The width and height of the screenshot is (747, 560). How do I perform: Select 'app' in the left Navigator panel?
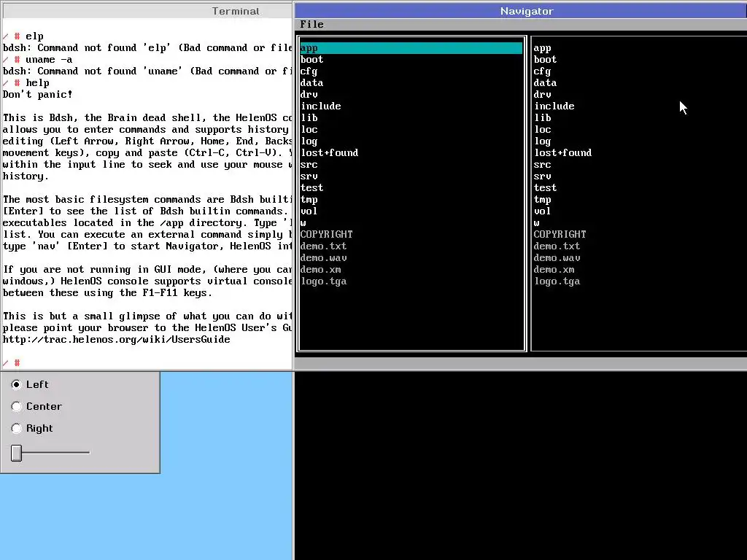pyautogui.click(x=411, y=47)
